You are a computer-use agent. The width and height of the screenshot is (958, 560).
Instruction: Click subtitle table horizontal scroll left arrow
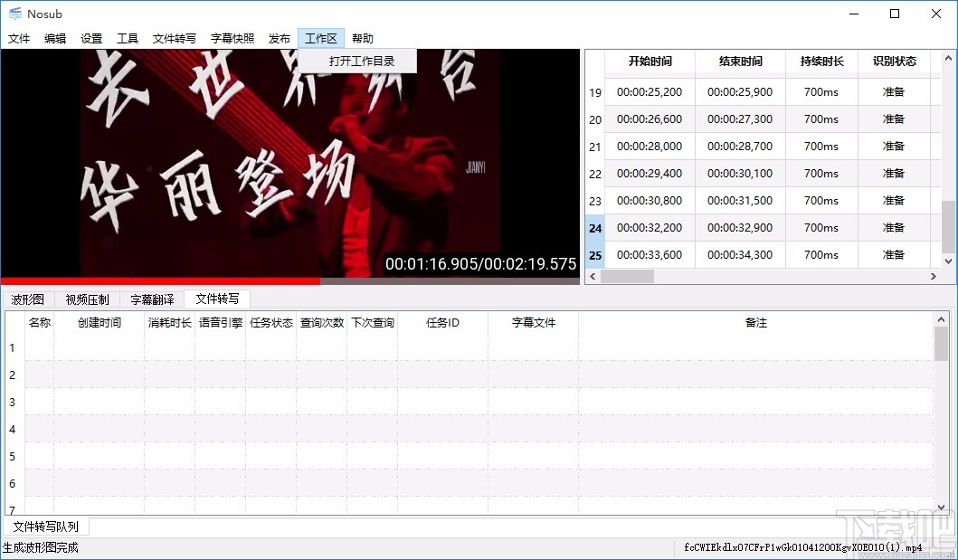pos(593,277)
